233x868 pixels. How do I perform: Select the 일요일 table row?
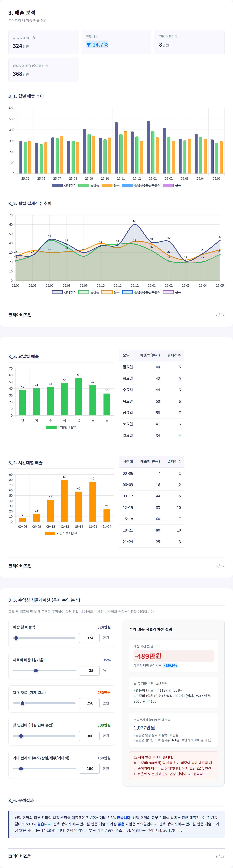point(152,436)
